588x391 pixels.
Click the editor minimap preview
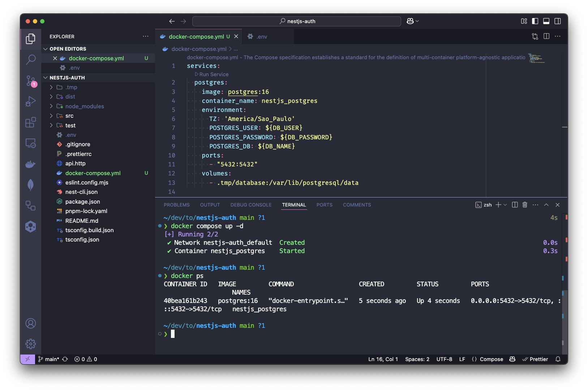point(537,58)
